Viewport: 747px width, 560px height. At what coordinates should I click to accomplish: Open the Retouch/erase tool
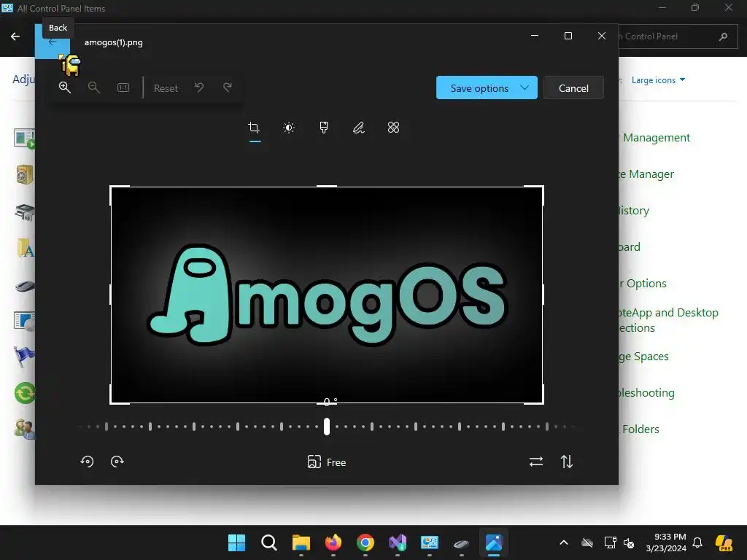point(393,128)
